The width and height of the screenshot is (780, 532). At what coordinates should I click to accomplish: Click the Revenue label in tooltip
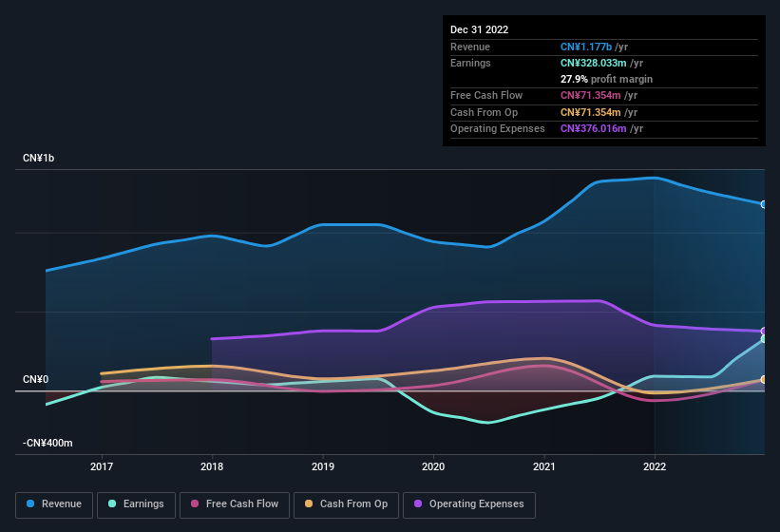click(x=470, y=47)
